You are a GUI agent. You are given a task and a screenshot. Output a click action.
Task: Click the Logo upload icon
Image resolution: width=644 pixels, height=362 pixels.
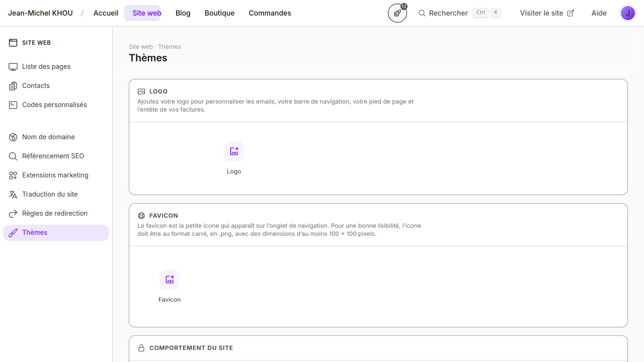tap(234, 151)
